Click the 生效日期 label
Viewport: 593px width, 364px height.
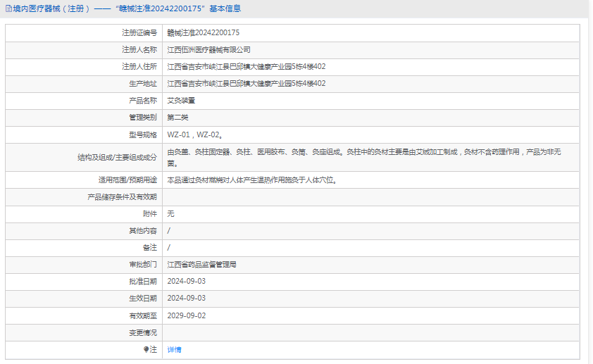(x=143, y=299)
